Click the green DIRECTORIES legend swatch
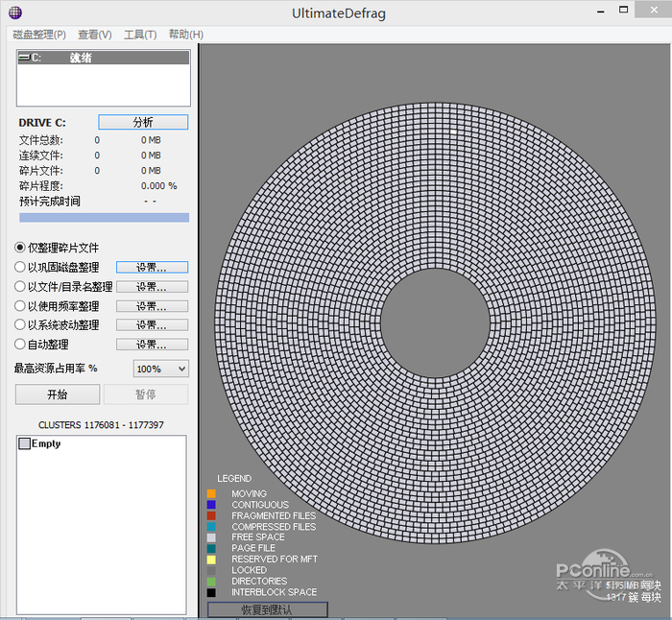This screenshot has width=672, height=620. [x=211, y=582]
